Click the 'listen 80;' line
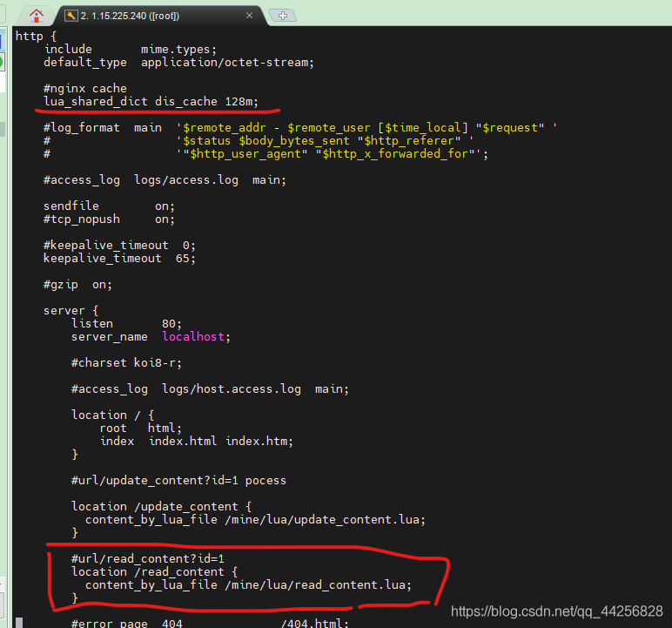This screenshot has width=672, height=628. 126,324
